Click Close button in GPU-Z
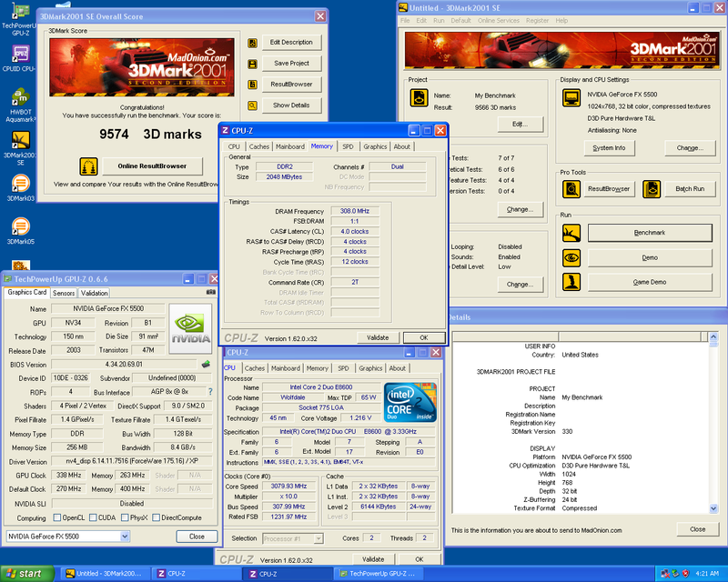Screen dimensions: 728x582 click(197, 537)
